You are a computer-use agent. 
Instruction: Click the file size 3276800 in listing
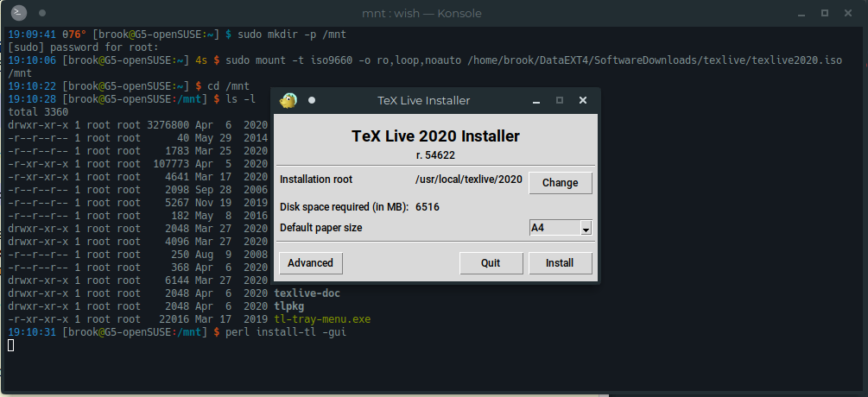click(x=168, y=125)
